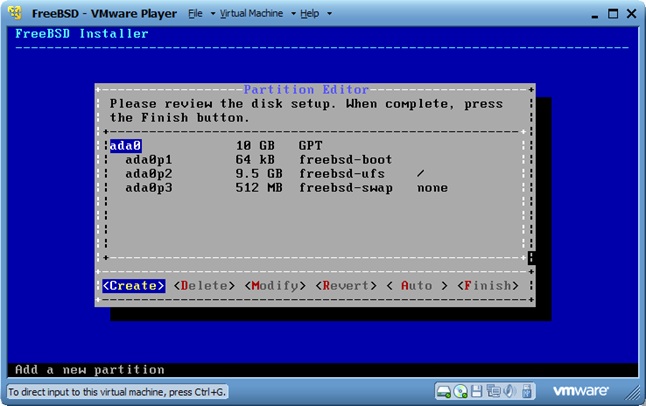The image size is (646, 406).
Task: Click the CD/DVD drive status icon
Action: (461, 391)
